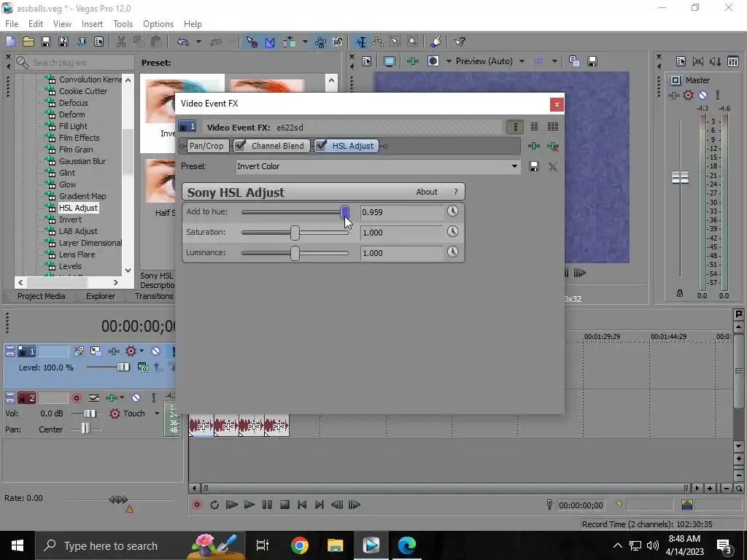The width and height of the screenshot is (747, 560).
Task: Click the ? help button in HSL Adjust
Action: [456, 192]
